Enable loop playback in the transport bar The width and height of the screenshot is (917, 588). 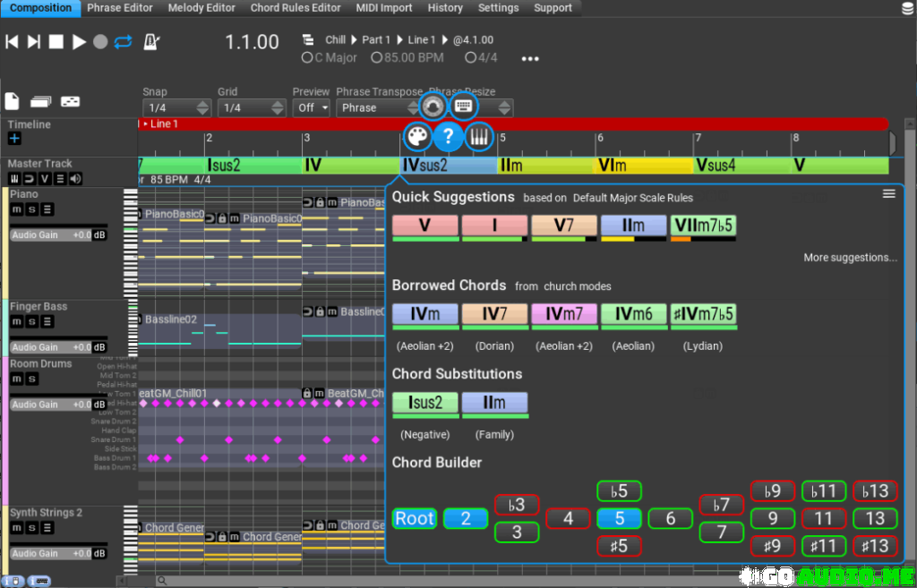point(124,39)
